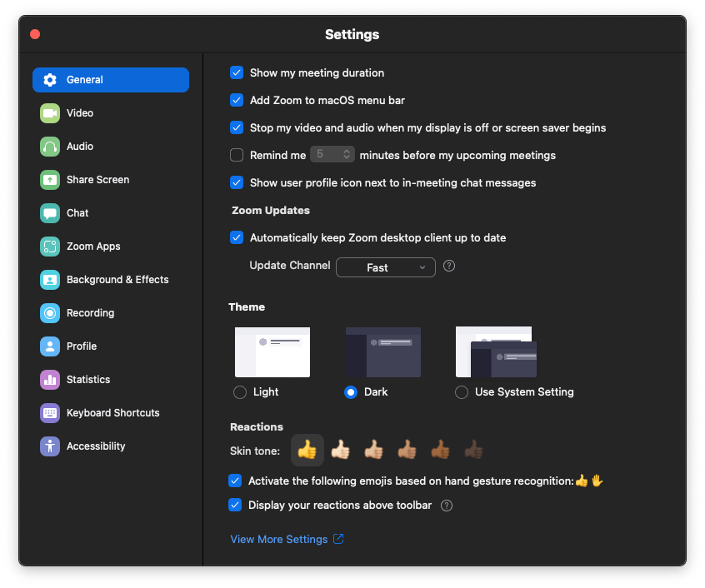Open Profile settings
The height and width of the screenshot is (588, 705).
click(111, 346)
